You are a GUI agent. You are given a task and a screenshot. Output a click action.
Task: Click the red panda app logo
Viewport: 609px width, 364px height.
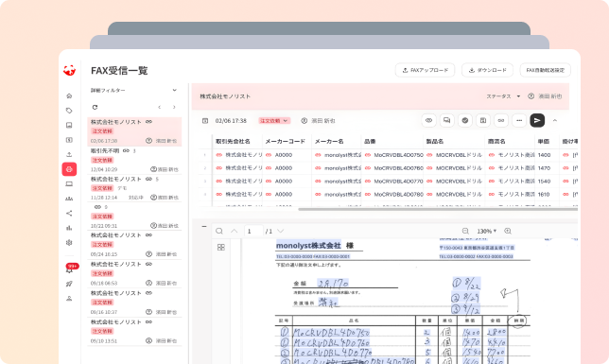(69, 70)
